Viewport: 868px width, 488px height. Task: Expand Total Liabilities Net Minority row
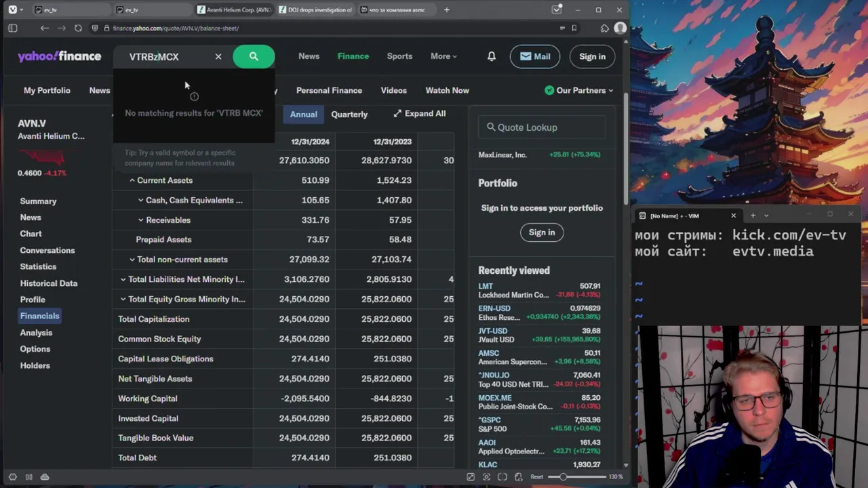click(x=123, y=279)
